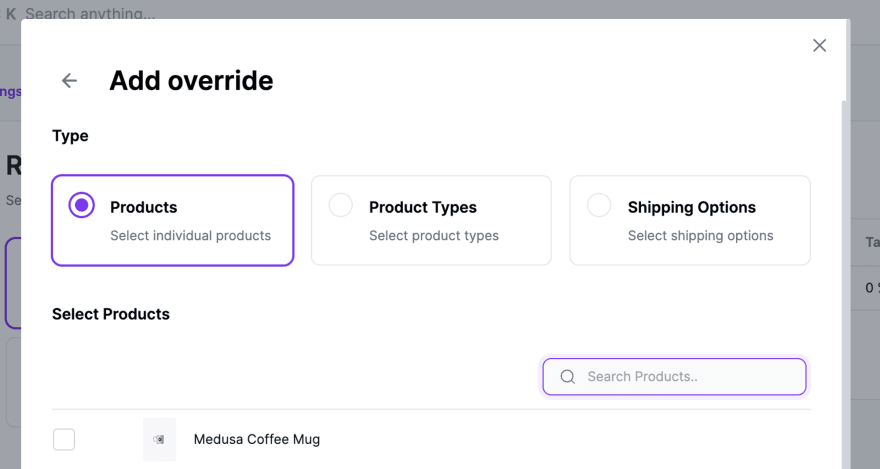Image resolution: width=880 pixels, height=469 pixels.
Task: Click the 'Select individual products' description
Action: [190, 236]
